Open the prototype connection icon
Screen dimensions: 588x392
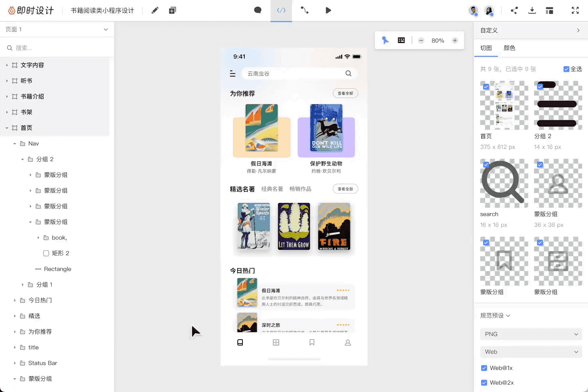tap(304, 10)
